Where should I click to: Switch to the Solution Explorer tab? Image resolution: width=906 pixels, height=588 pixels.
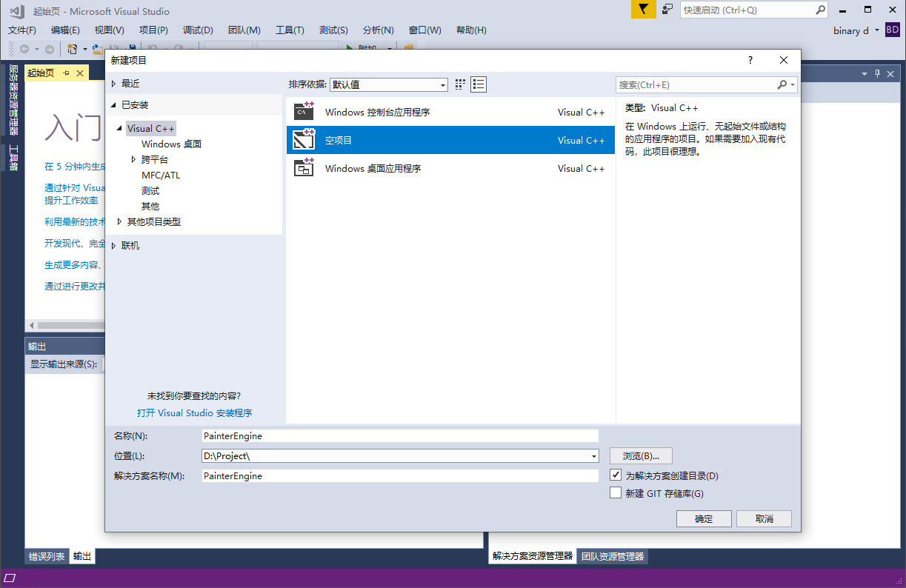533,556
